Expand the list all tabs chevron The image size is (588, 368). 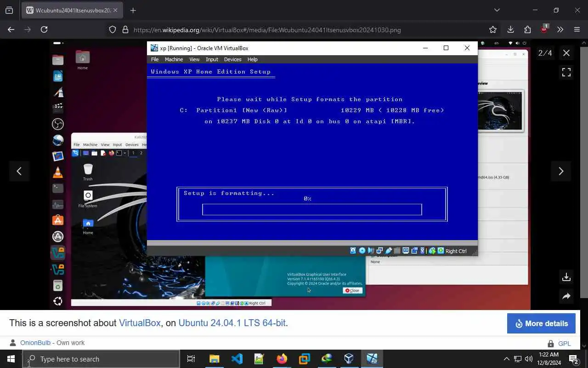(497, 10)
